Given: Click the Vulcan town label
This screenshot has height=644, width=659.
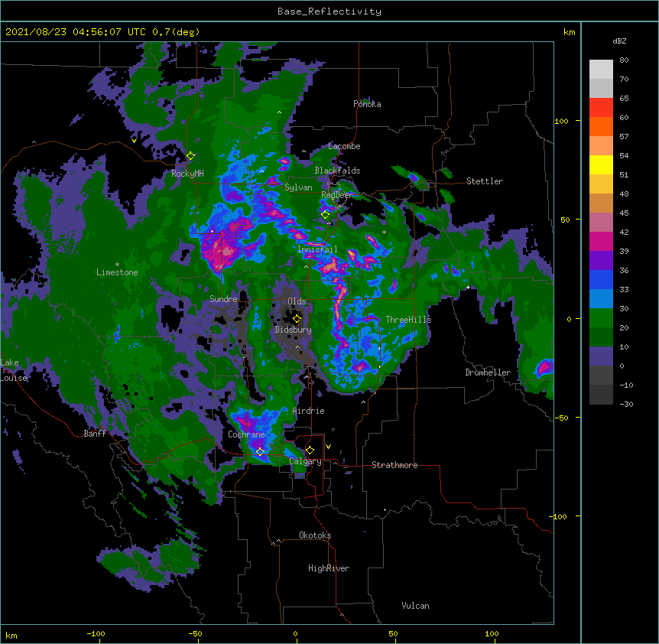Looking at the screenshot, I should click(x=415, y=606).
